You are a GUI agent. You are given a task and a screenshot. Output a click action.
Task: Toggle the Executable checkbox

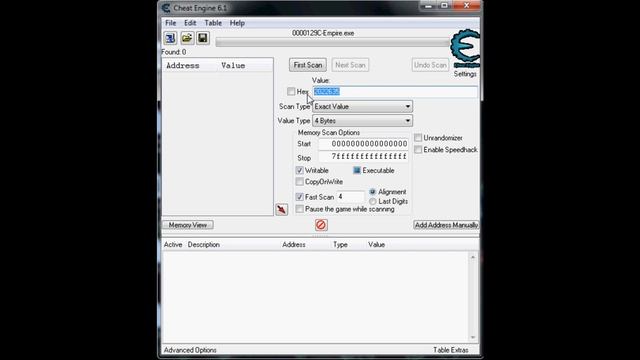coord(357,170)
